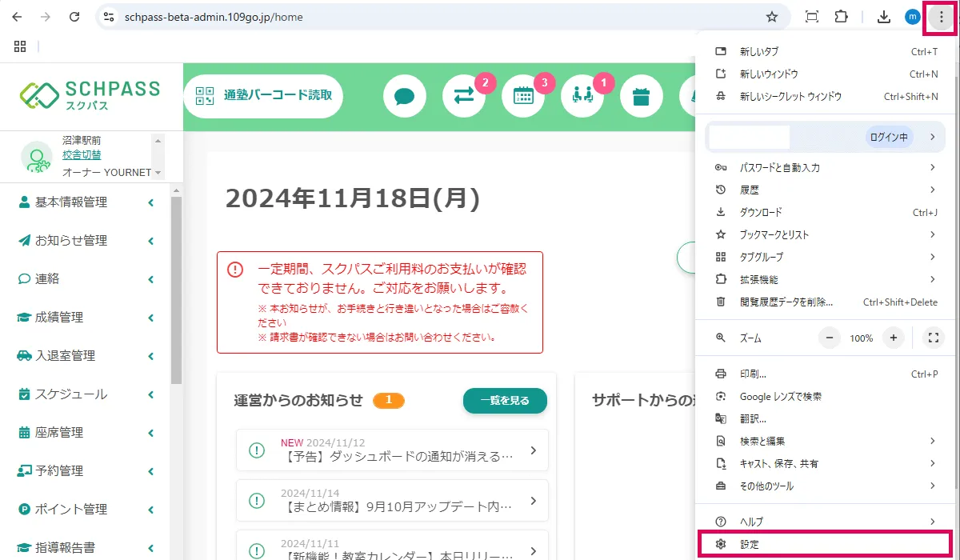Click the Chrome three-dot menu button
Screen dimensions: 960x560
coord(941,17)
